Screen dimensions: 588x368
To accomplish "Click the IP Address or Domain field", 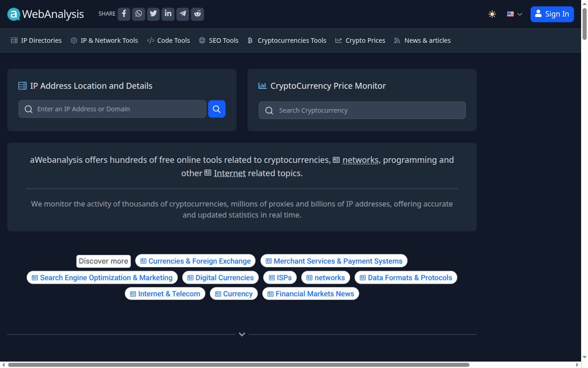I will click(112, 109).
